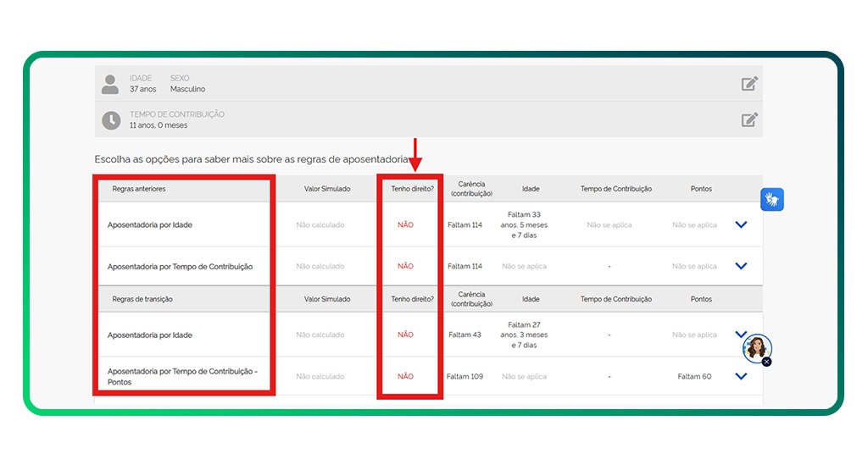Viewport: 868px width, 454px height.
Task: Open the Libras sign language accessibility widget
Action: (x=772, y=199)
